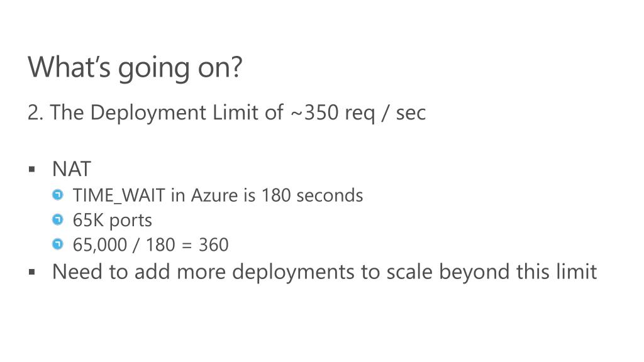Viewport: 644px width, 362px height.
Task: Click the result '360' in the equation
Action: pyautogui.click(x=214, y=244)
